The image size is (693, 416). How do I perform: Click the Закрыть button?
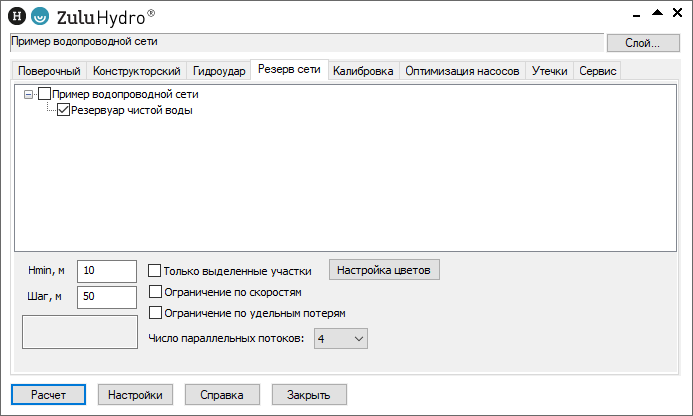[x=309, y=394]
